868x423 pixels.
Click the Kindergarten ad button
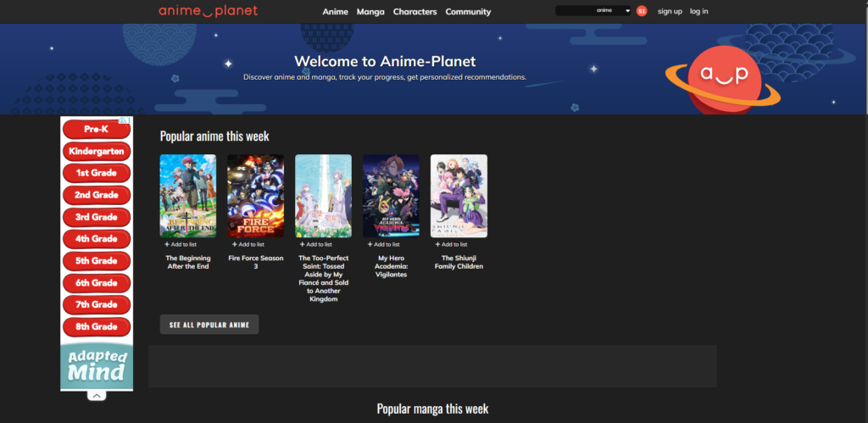(97, 151)
